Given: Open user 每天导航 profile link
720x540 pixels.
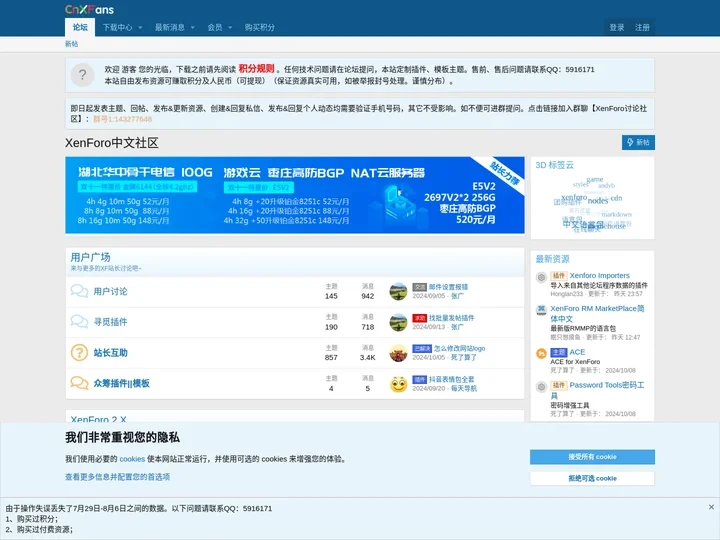Looking at the screenshot, I should pyautogui.click(x=464, y=388).
